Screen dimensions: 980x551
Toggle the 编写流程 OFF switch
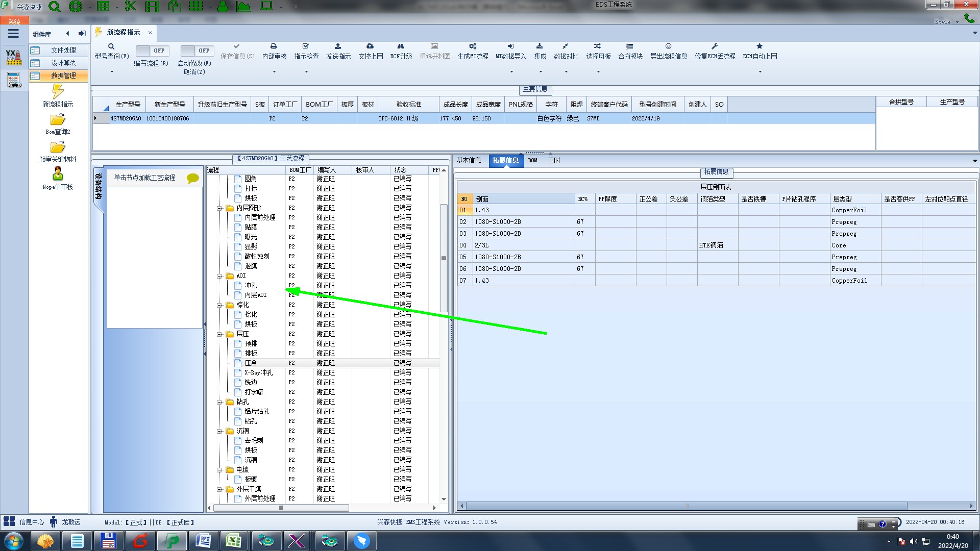click(x=152, y=51)
